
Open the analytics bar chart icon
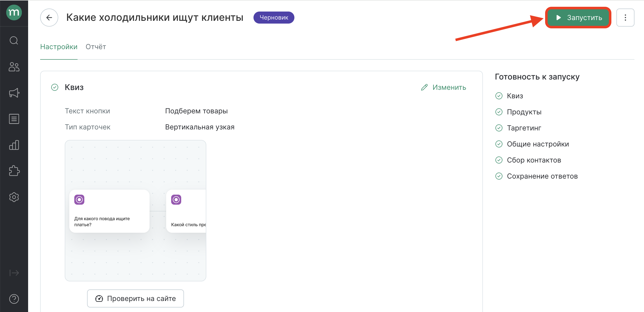tap(14, 145)
